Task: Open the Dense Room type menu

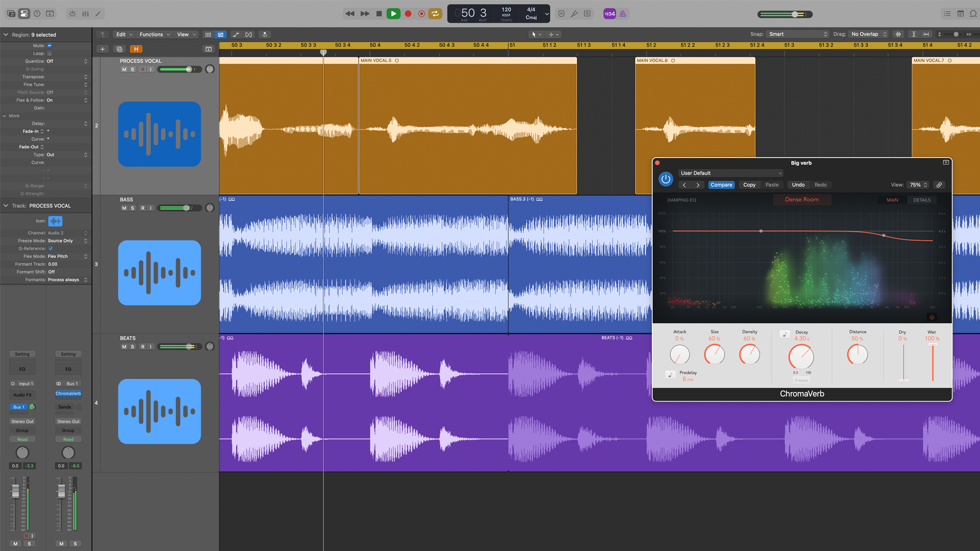Action: [x=802, y=199]
